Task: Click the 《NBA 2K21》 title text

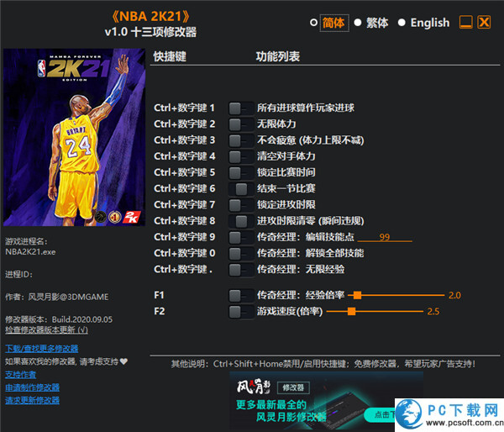Action: tap(150, 17)
